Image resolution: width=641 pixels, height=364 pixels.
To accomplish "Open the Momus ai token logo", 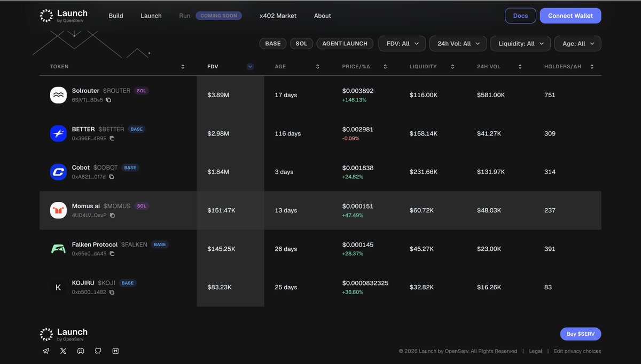I will (58, 210).
